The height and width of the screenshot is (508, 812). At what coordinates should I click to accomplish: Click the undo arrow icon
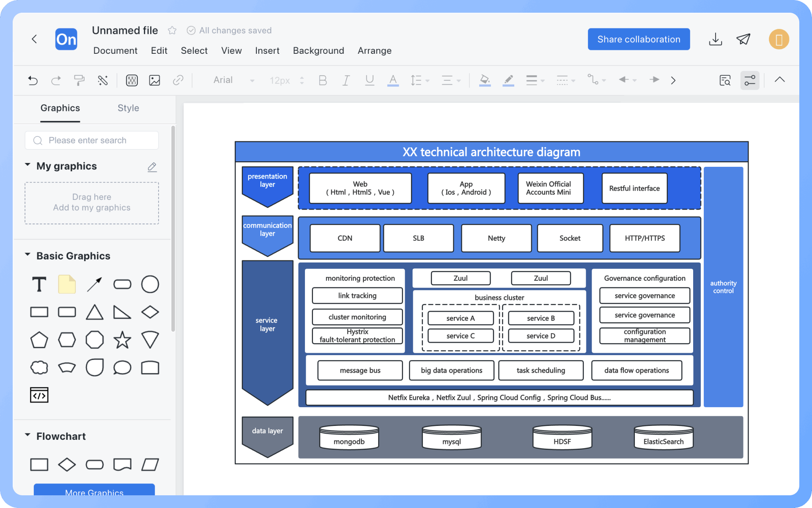point(33,80)
